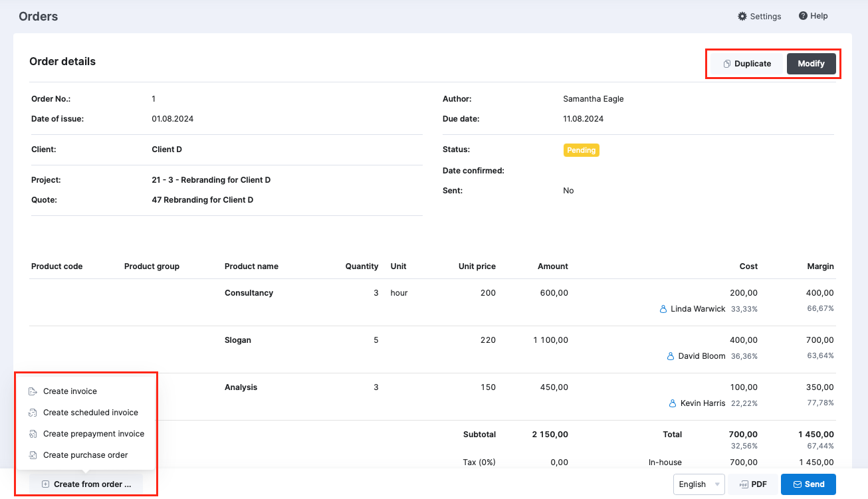Click the Analysis product name
868x499 pixels.
[x=241, y=387]
